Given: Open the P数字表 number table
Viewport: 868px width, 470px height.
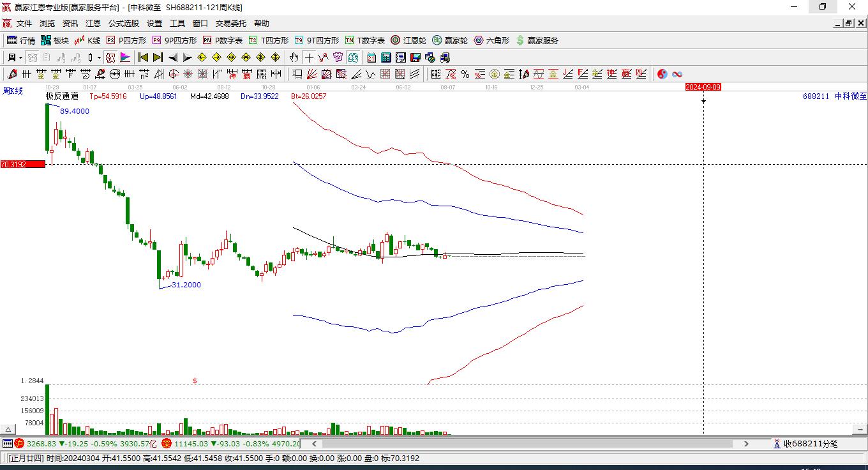Looking at the screenshot, I should click(223, 40).
